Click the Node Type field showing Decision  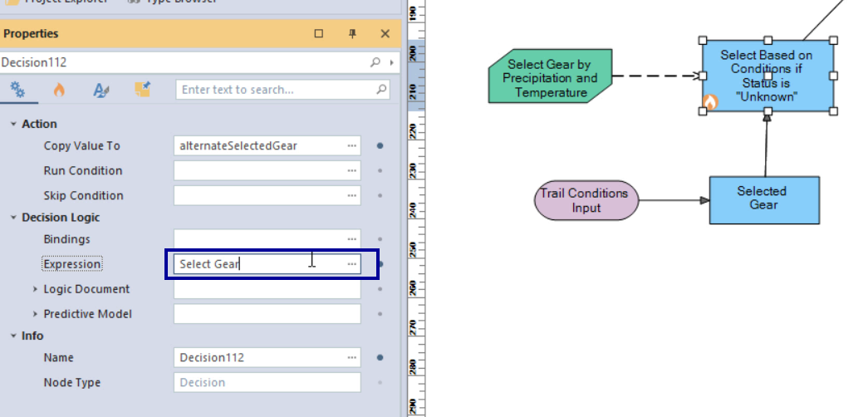(x=267, y=383)
